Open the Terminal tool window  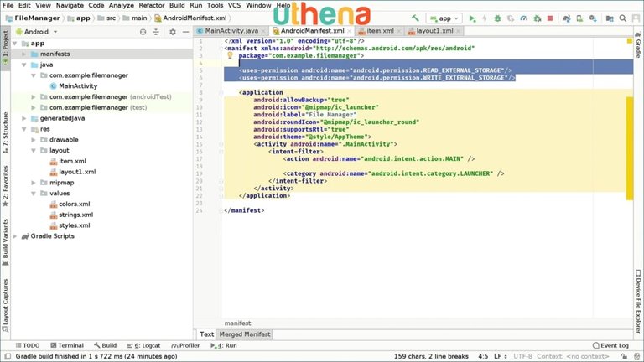click(x=65, y=345)
